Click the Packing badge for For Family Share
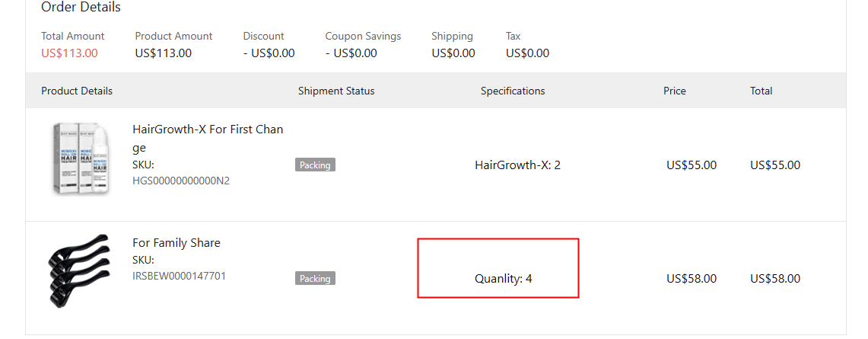This screenshot has width=868, height=339. coord(315,279)
